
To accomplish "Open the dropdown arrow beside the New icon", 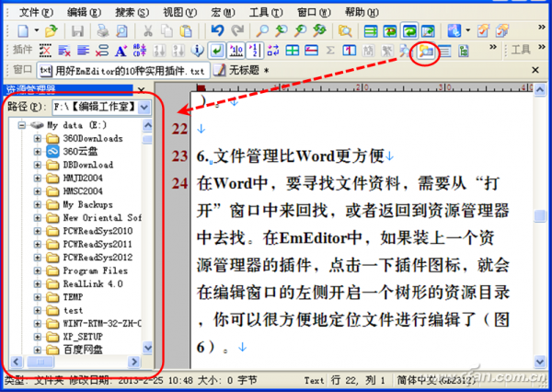I will pos(36,30).
